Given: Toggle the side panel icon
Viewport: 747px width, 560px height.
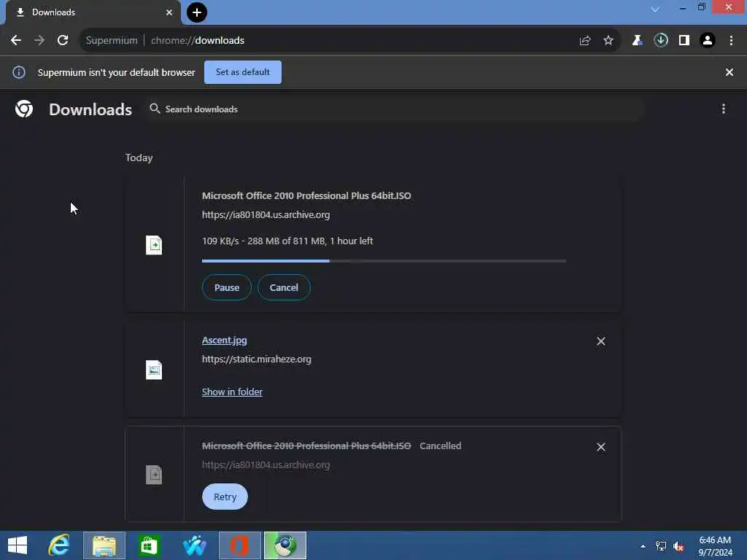Looking at the screenshot, I should coord(684,41).
